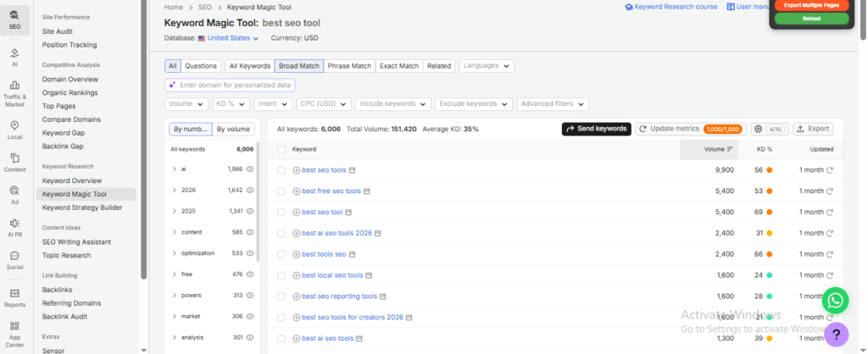Check the box for best ai seo tools 2026
The width and height of the screenshot is (868, 354).
[281, 233]
